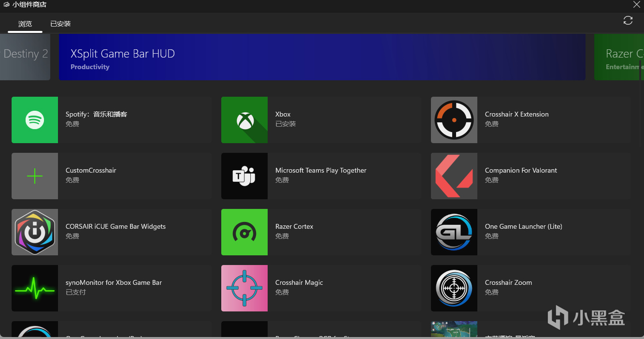Screen dimensions: 644x339
Task: Click the Xbox app icon
Action: 244,120
